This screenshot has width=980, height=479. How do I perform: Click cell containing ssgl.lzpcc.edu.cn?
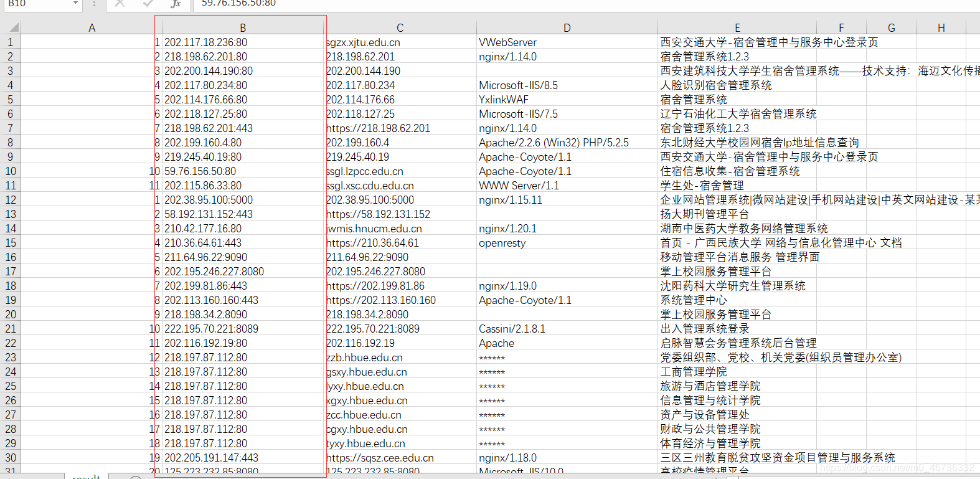coord(400,171)
